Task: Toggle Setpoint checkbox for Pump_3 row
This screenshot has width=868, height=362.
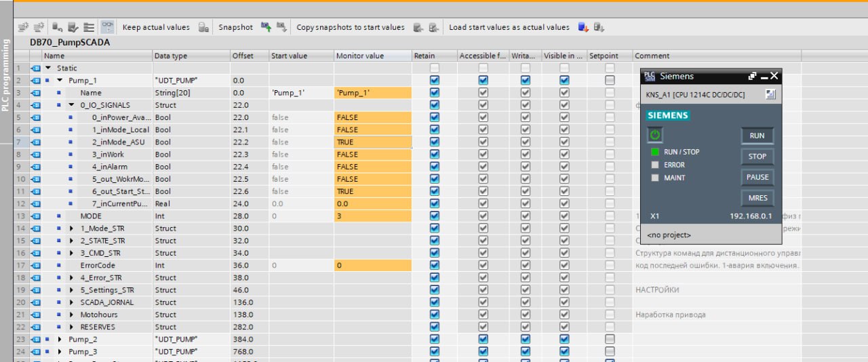Action: pos(610,351)
